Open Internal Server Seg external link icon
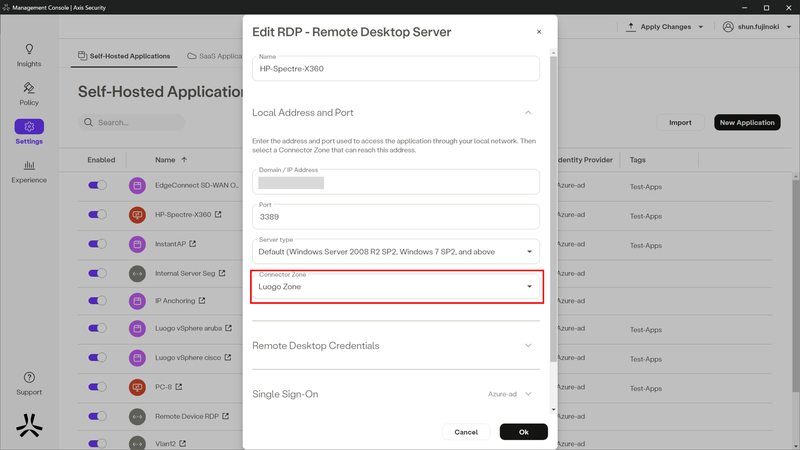Image resolution: width=800 pixels, height=450 pixels. [x=222, y=273]
